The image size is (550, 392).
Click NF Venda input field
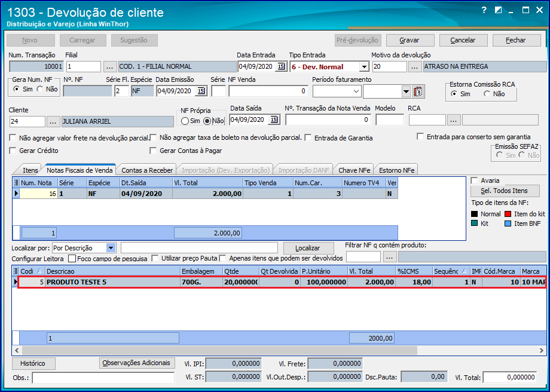pos(268,91)
